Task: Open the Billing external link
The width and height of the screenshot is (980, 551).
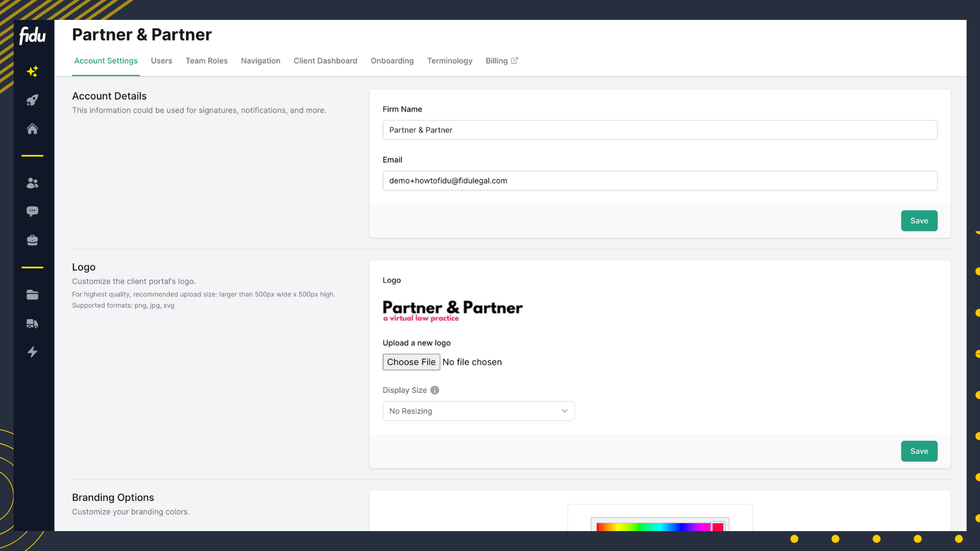Action: point(501,61)
